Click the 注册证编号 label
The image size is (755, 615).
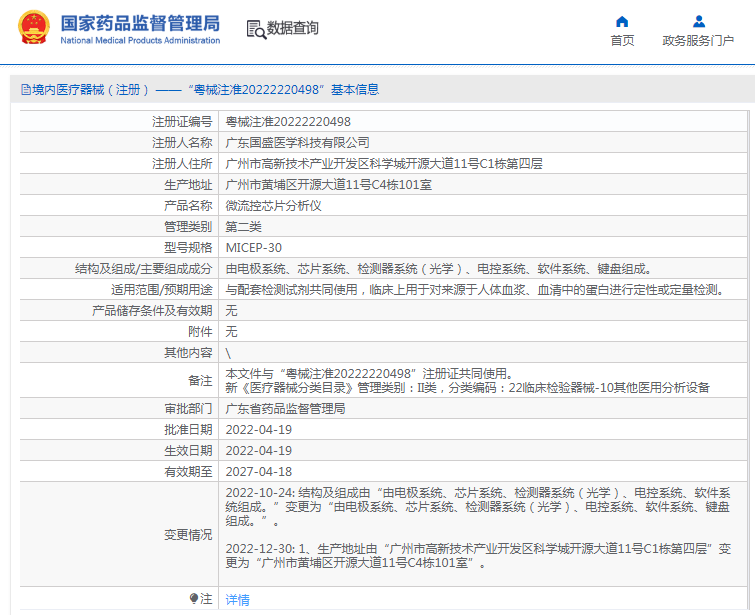pyautogui.click(x=182, y=122)
